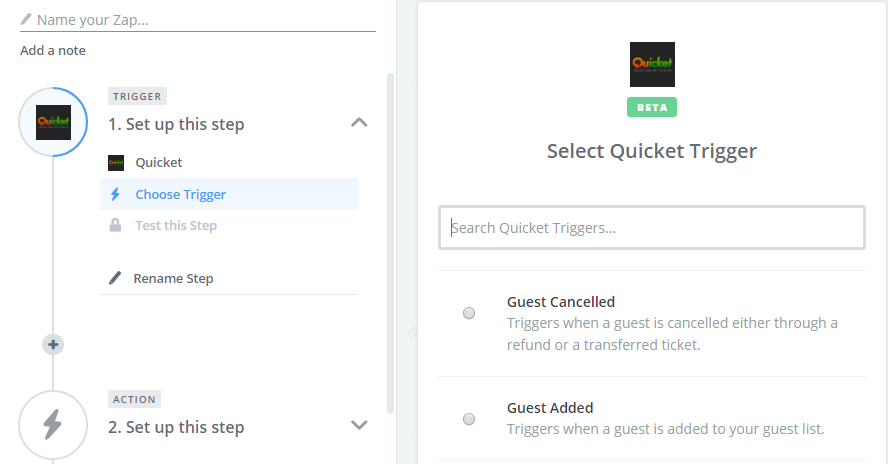Collapse the trigger step with the up chevron
The width and height of the screenshot is (888, 464).
[359, 122]
